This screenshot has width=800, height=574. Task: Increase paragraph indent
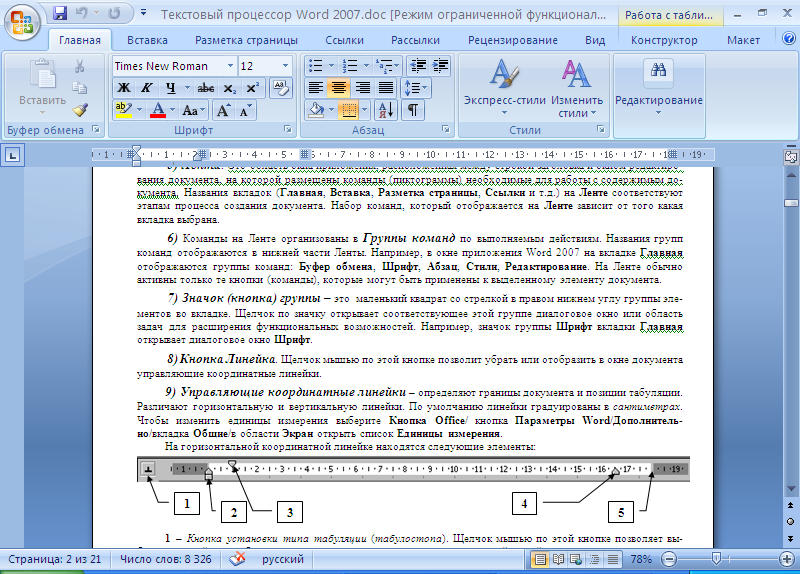click(440, 65)
